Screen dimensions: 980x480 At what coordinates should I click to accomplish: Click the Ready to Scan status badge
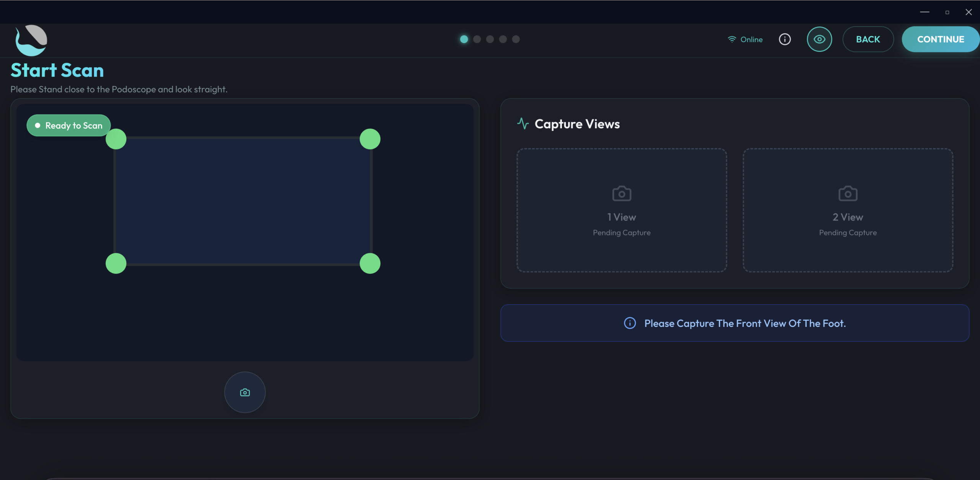69,126
